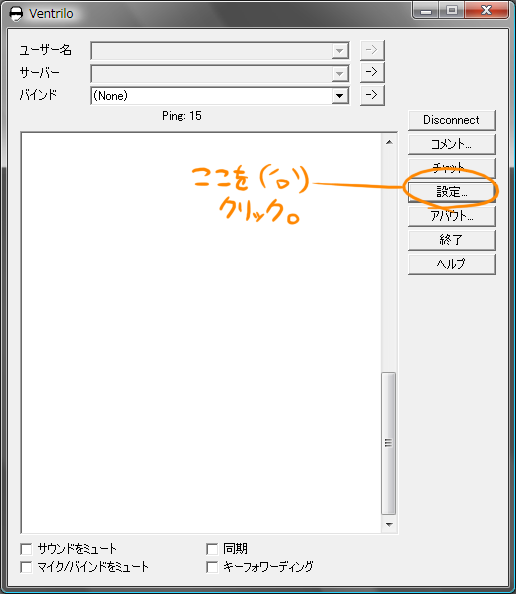Open 設定... settings button
The height and width of the screenshot is (594, 516).
tap(452, 192)
